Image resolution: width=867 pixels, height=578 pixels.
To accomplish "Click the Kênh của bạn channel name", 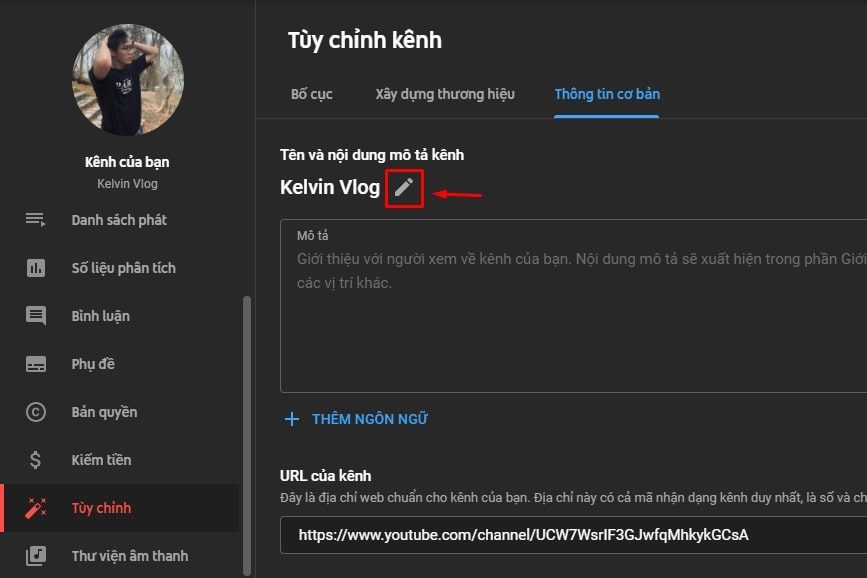I will (x=126, y=161).
